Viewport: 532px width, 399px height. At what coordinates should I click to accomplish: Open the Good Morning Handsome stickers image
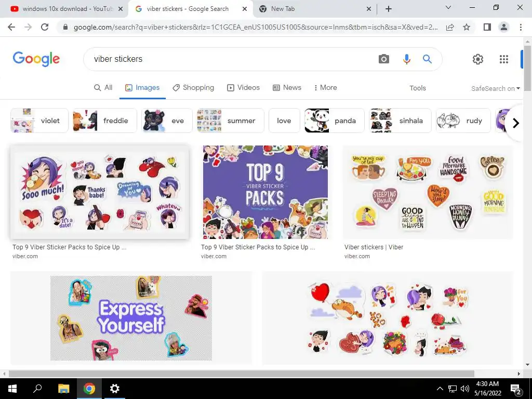(x=428, y=192)
